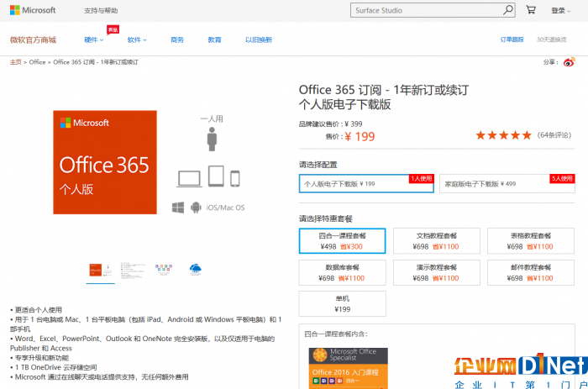Click the Microsoft logo in header

click(33, 10)
